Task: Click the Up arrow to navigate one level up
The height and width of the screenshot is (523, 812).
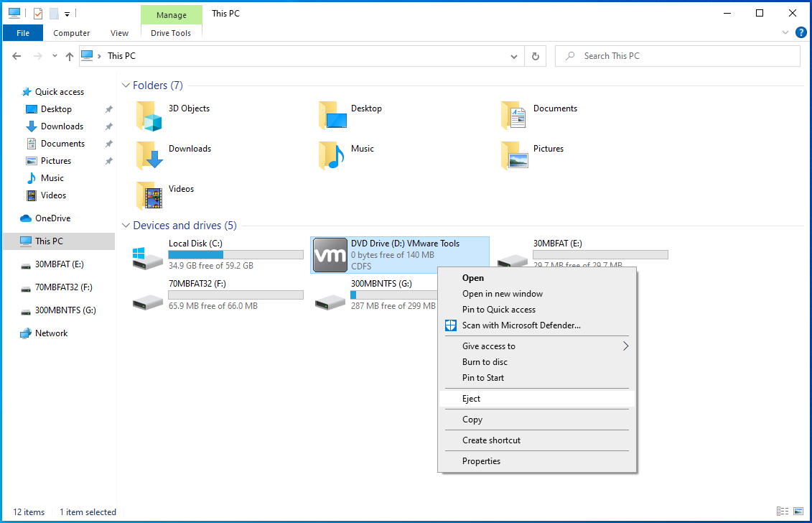Action: coord(70,55)
